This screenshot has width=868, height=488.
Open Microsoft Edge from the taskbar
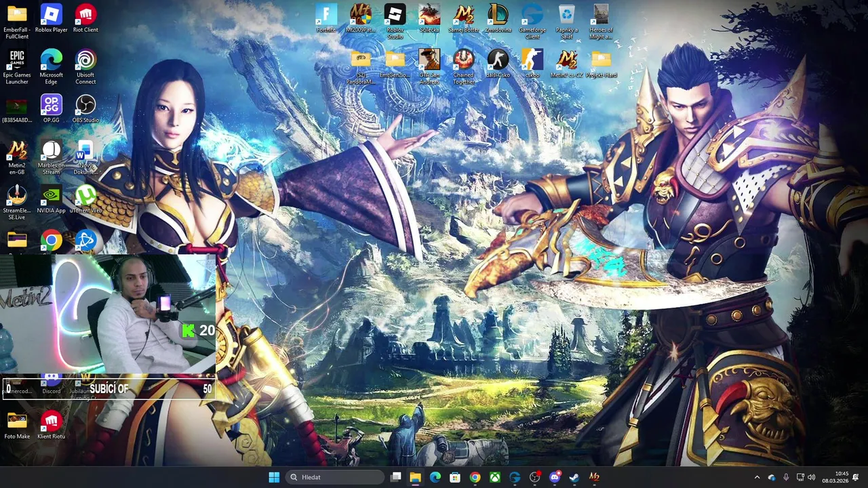(x=435, y=477)
